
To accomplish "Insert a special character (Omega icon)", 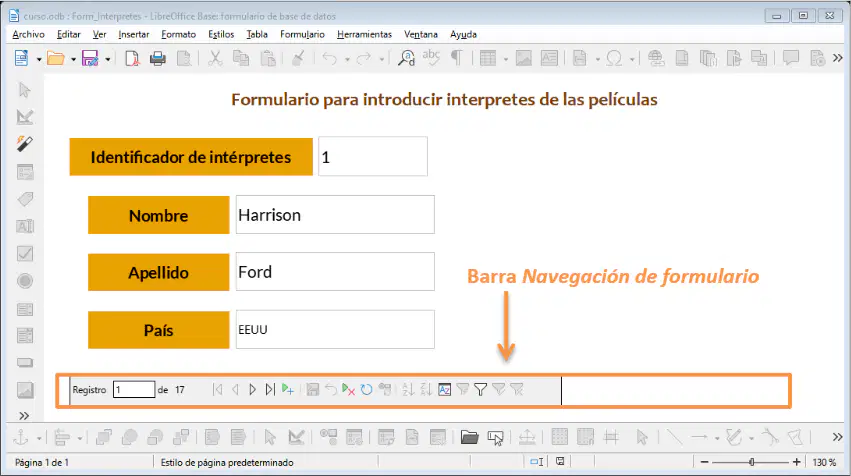I will 614,58.
